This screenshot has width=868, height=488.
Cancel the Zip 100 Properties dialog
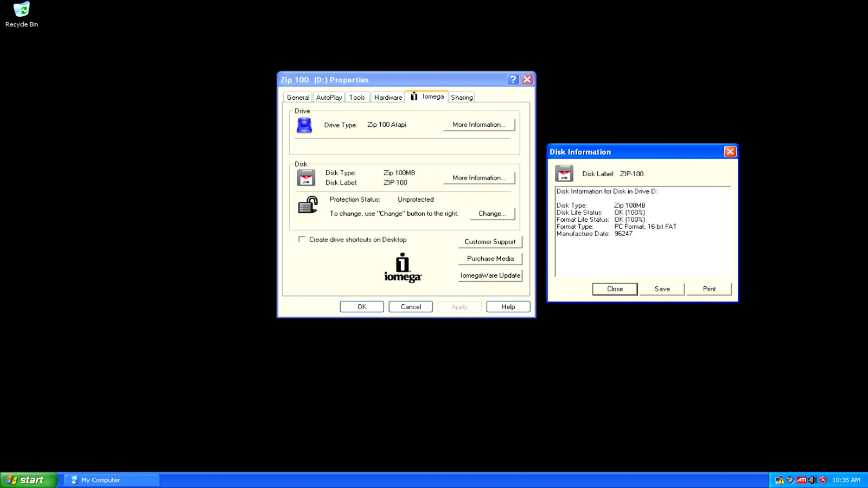411,307
